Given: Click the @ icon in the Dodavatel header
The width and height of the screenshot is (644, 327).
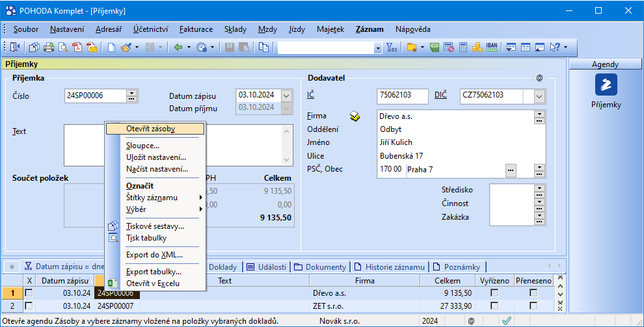Looking at the screenshot, I should click(539, 78).
